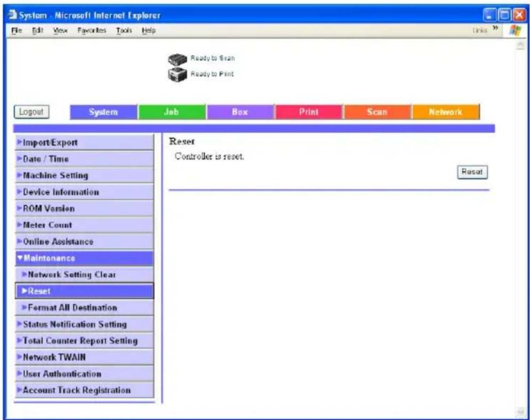The height and width of the screenshot is (420, 530).
Task: Expand the Meter Count menu entry
Action: pos(84,225)
